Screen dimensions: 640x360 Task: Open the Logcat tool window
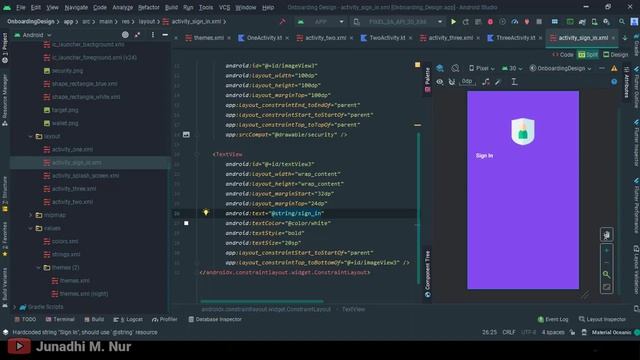pos(128,319)
